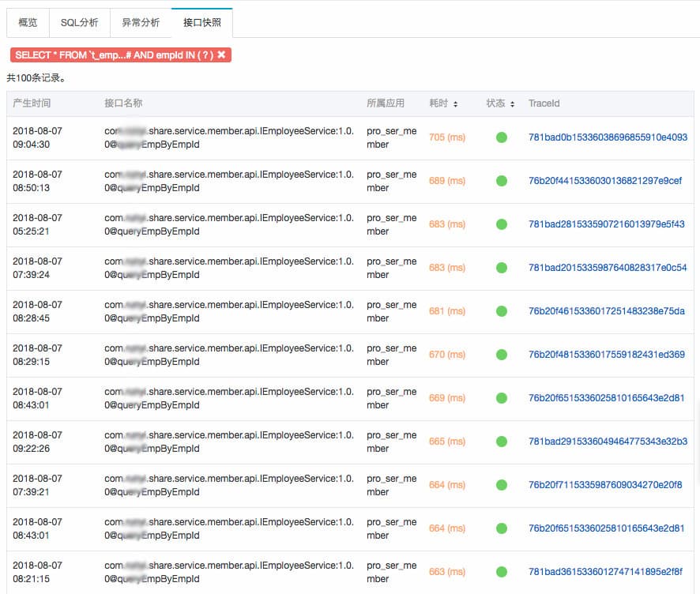700x594 pixels.
Task: Click timestamp 2018-08-07 08:21:15
Action: point(37,572)
